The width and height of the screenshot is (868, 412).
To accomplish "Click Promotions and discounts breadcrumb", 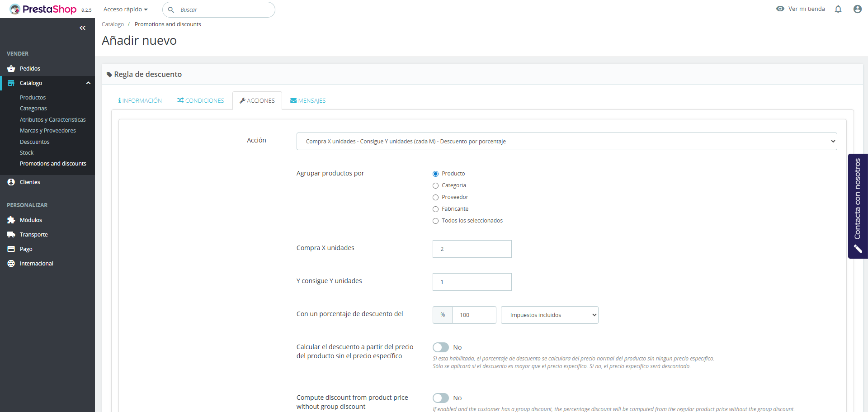I will tap(168, 24).
